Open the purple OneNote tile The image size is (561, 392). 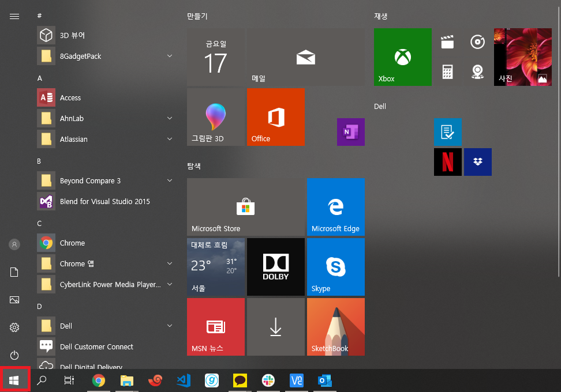(351, 132)
